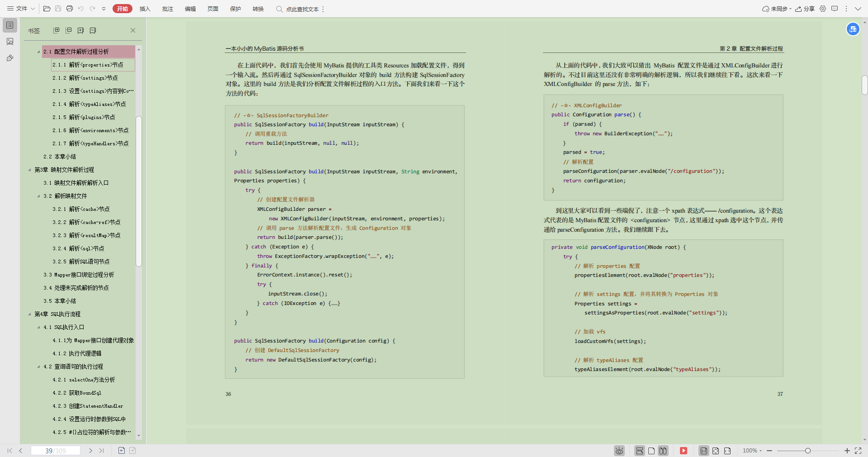868x457 pixels.
Task: Switch to the 页面 tab
Action: point(213,9)
